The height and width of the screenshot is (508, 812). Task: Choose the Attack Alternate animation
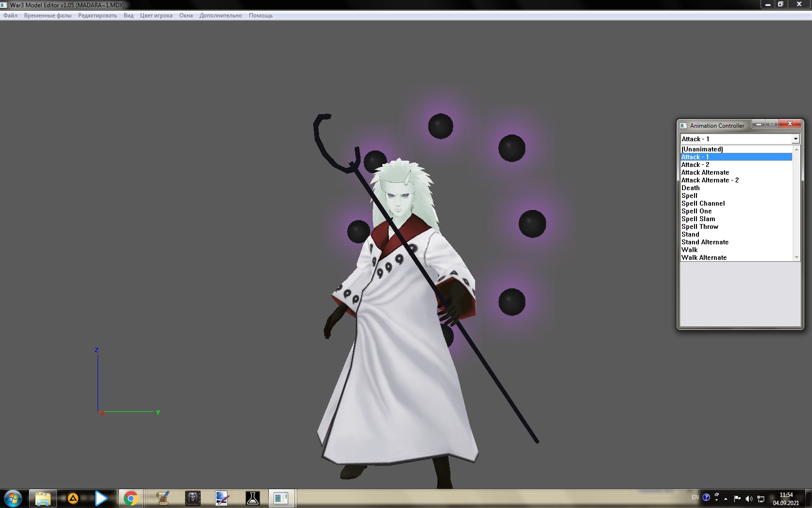736,172
